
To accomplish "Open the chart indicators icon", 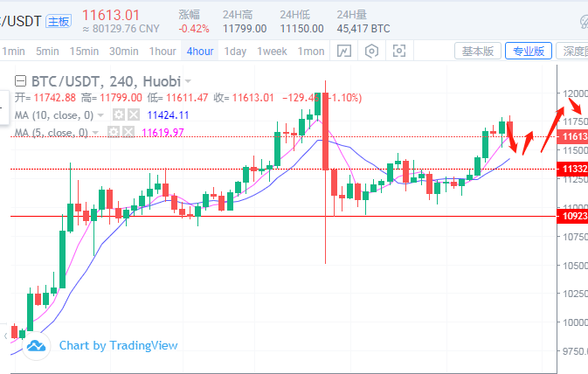I will (345, 52).
